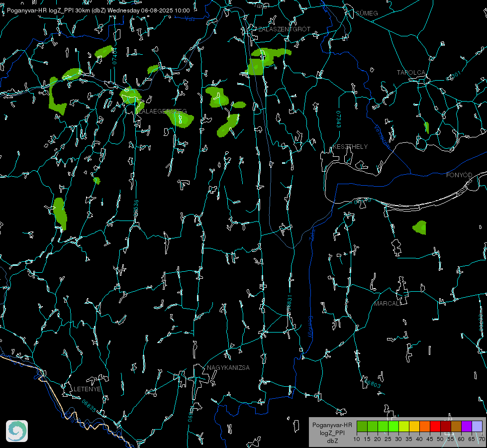The width and height of the screenshot is (487, 448).
Task: Click the legend value 70
Action: [482, 439]
